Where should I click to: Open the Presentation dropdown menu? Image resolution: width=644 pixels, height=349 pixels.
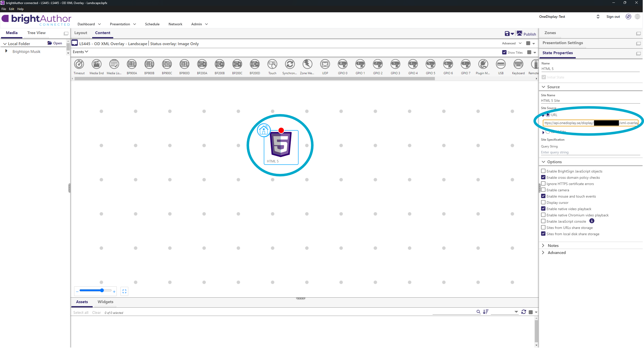pos(123,24)
